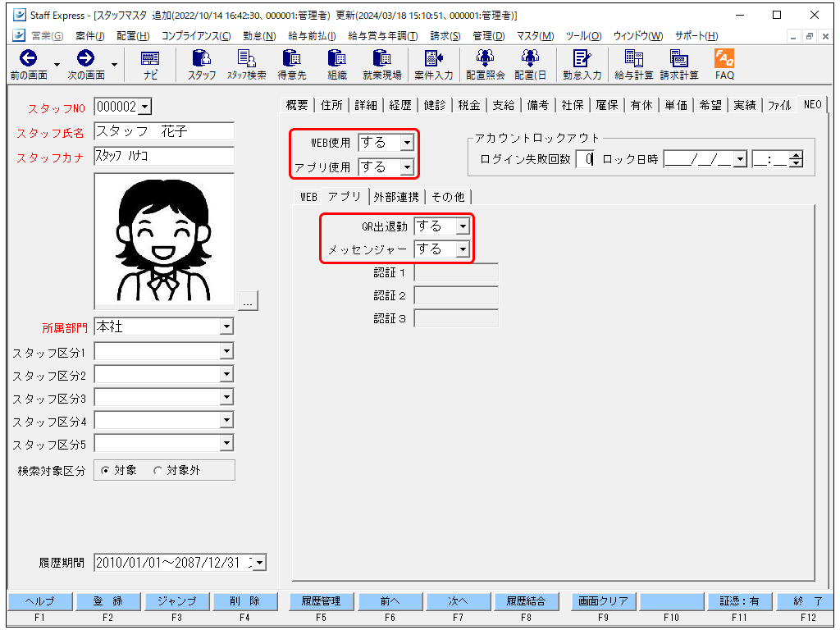Switch to the 有休 tab
The image size is (840, 630).
pos(641,105)
